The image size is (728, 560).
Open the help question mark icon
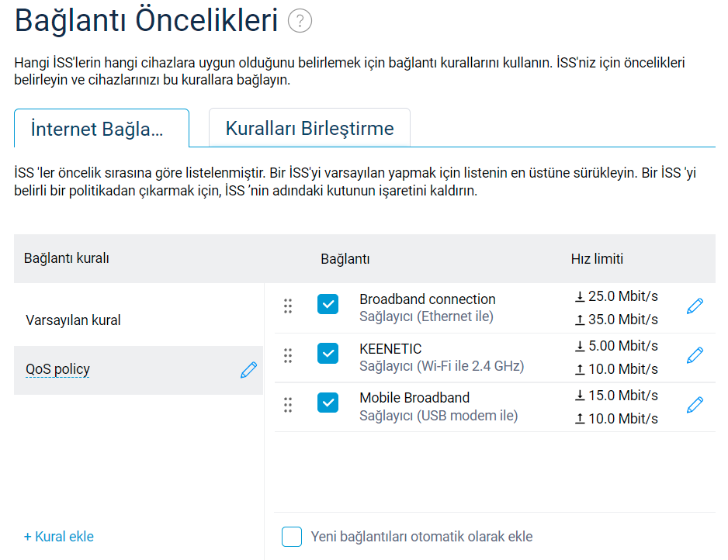[300, 21]
